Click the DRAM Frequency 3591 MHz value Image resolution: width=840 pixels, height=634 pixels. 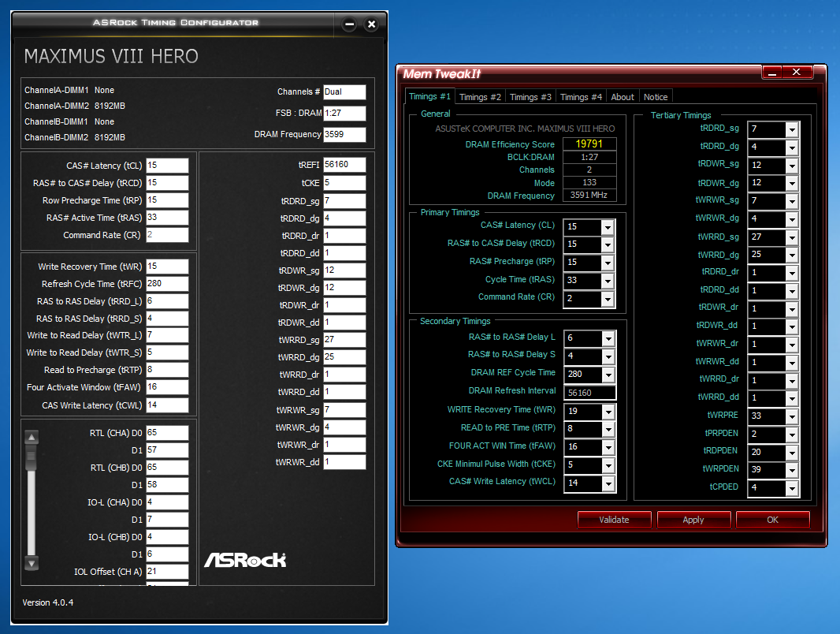pyautogui.click(x=589, y=195)
